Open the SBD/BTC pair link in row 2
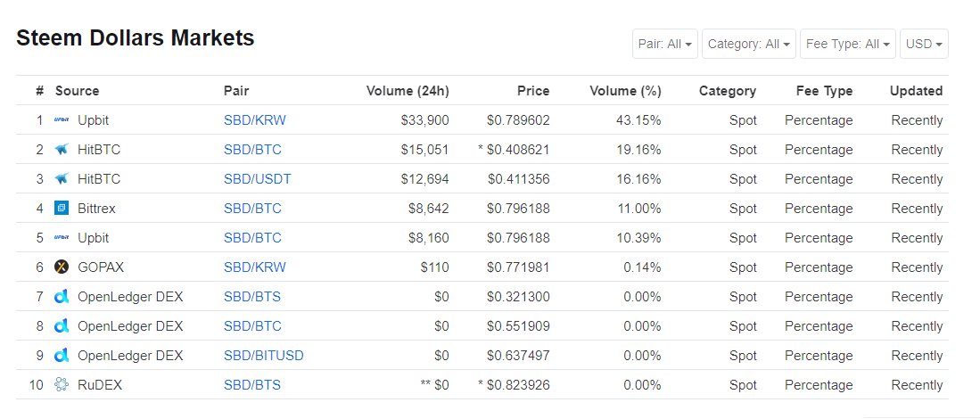Image resolution: width=980 pixels, height=419 pixels. point(252,149)
